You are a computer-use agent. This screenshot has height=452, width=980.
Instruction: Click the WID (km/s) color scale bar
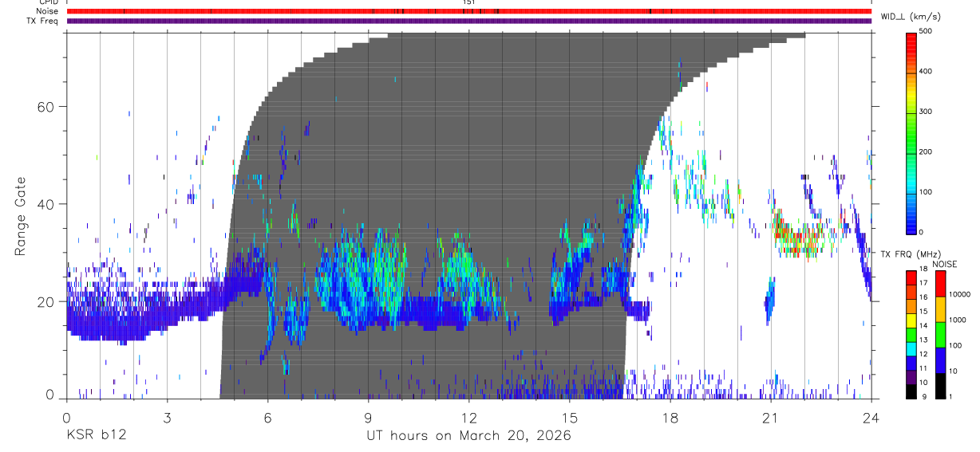click(911, 132)
